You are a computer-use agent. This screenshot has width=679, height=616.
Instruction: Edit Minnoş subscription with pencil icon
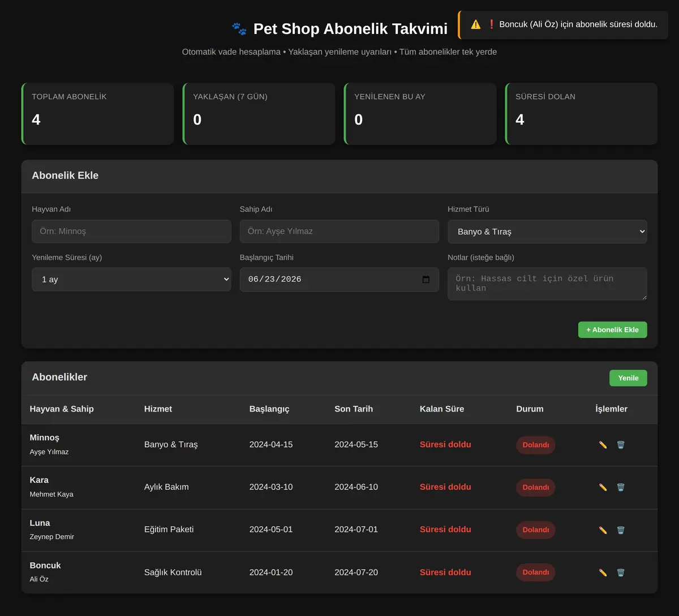(603, 445)
